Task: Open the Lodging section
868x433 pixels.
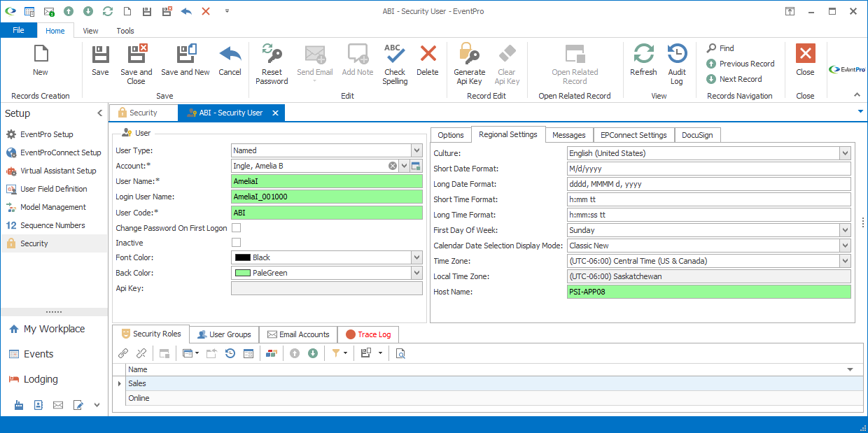Action: (x=41, y=379)
